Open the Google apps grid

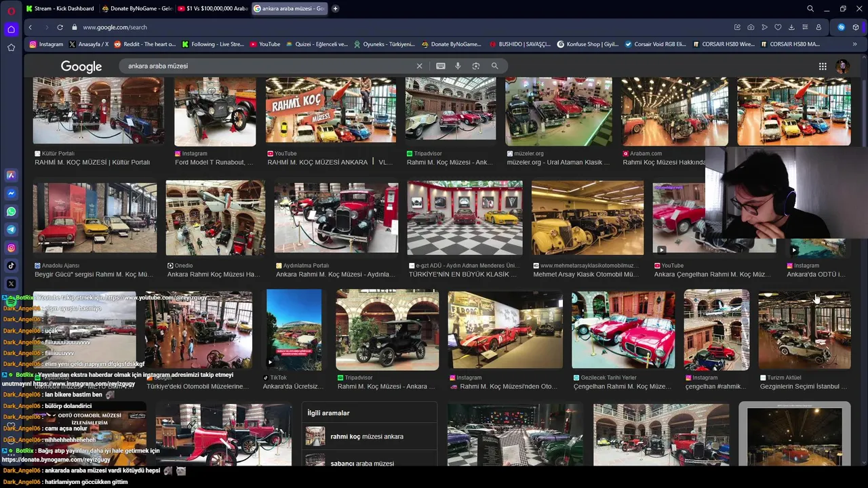[823, 66]
